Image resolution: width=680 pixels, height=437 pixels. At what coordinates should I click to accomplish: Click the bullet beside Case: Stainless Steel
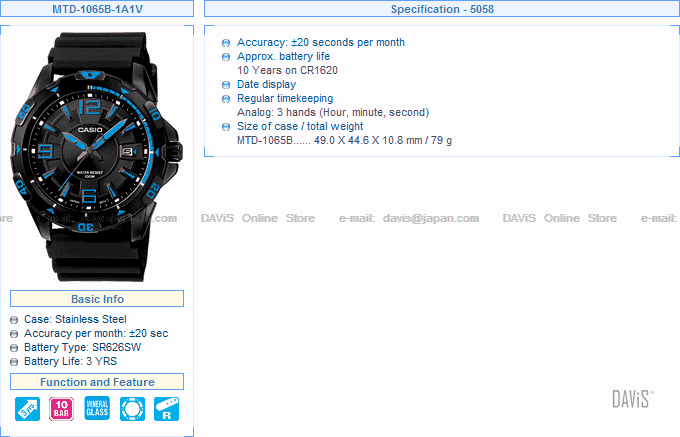tap(14, 320)
